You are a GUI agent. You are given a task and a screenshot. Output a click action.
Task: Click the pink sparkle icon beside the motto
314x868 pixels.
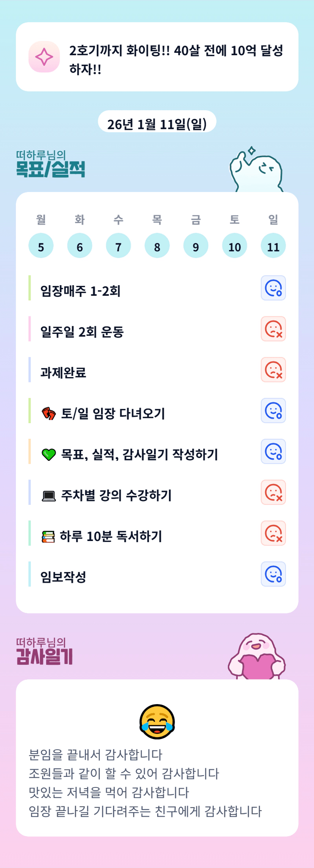(x=44, y=57)
